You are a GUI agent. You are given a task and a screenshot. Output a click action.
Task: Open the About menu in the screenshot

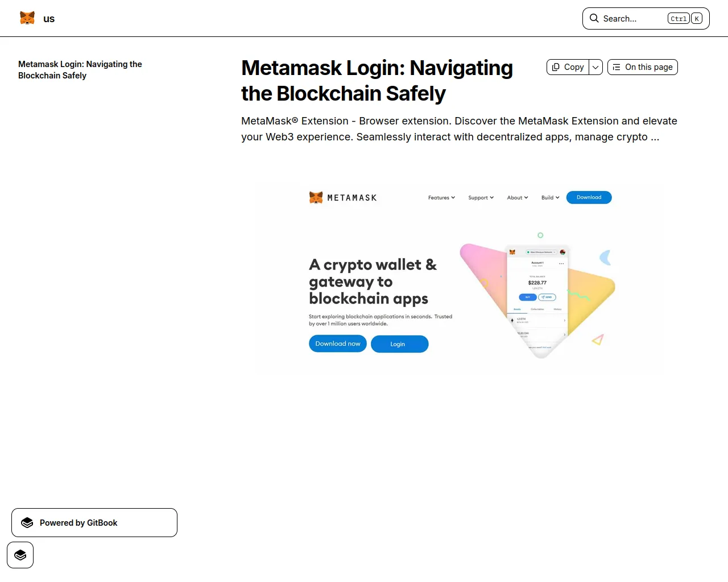tap(518, 198)
